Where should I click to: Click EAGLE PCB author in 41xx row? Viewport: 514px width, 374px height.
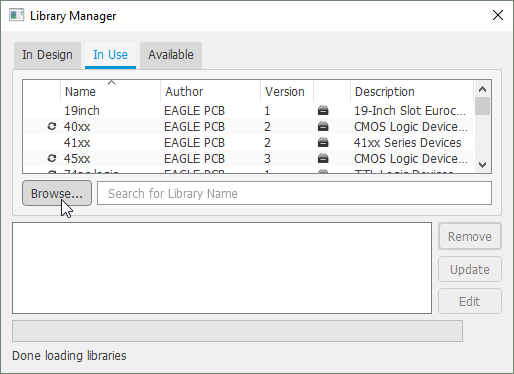pos(195,142)
